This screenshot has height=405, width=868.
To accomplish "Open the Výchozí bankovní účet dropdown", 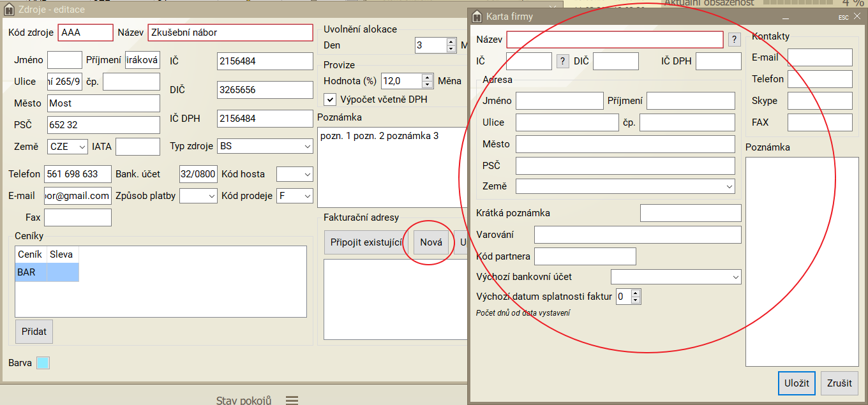I will click(x=675, y=277).
